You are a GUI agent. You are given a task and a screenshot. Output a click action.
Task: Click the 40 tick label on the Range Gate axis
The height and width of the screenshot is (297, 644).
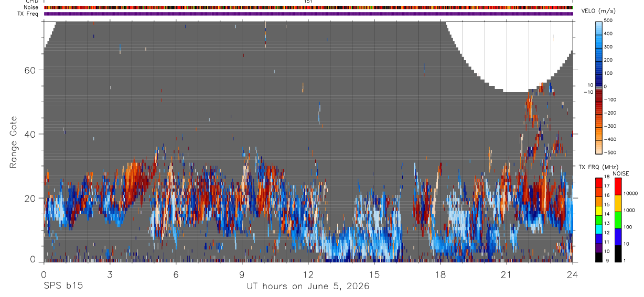[x=30, y=134]
